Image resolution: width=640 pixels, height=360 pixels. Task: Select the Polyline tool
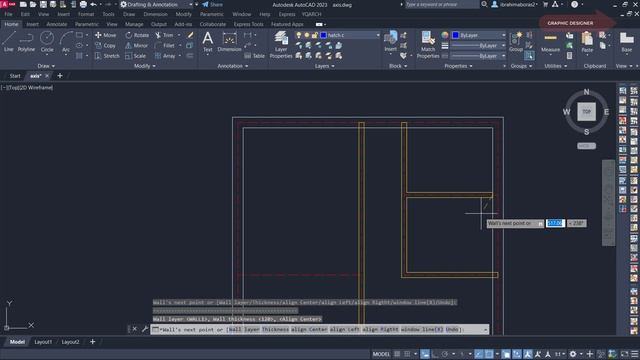[26, 42]
